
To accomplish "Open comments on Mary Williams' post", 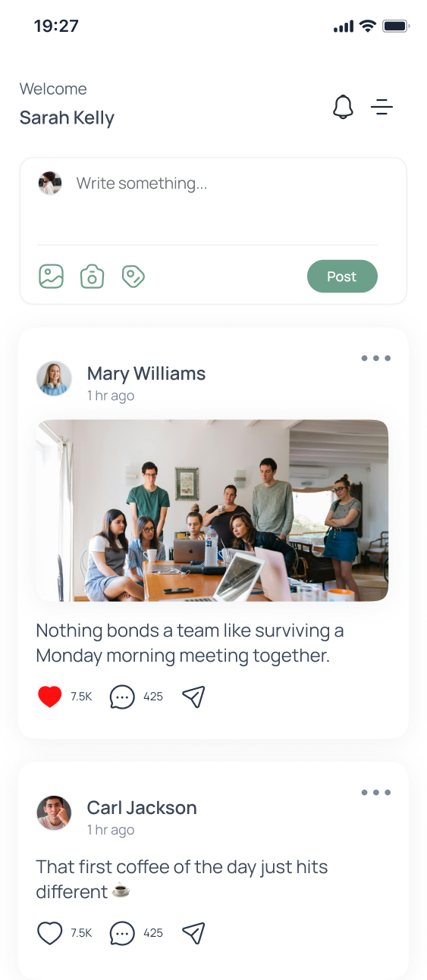I will tap(122, 697).
